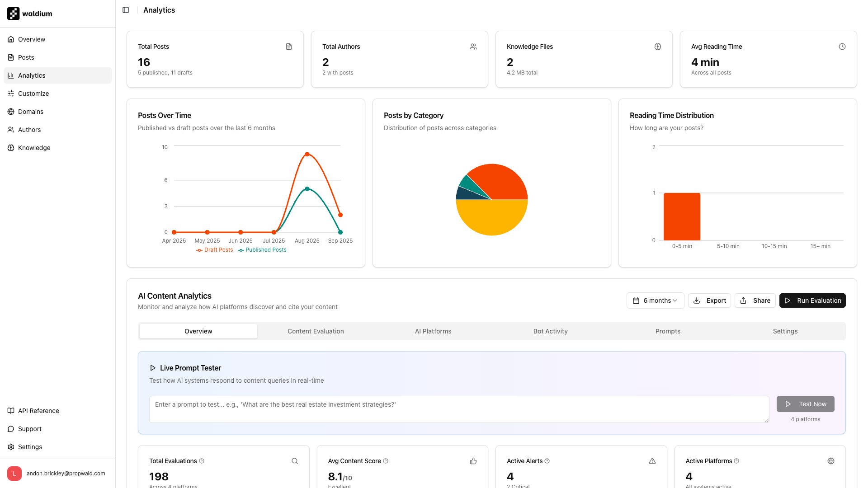Click the Active Alerts warning triangle icon
The height and width of the screenshot is (488, 868).
click(x=652, y=461)
